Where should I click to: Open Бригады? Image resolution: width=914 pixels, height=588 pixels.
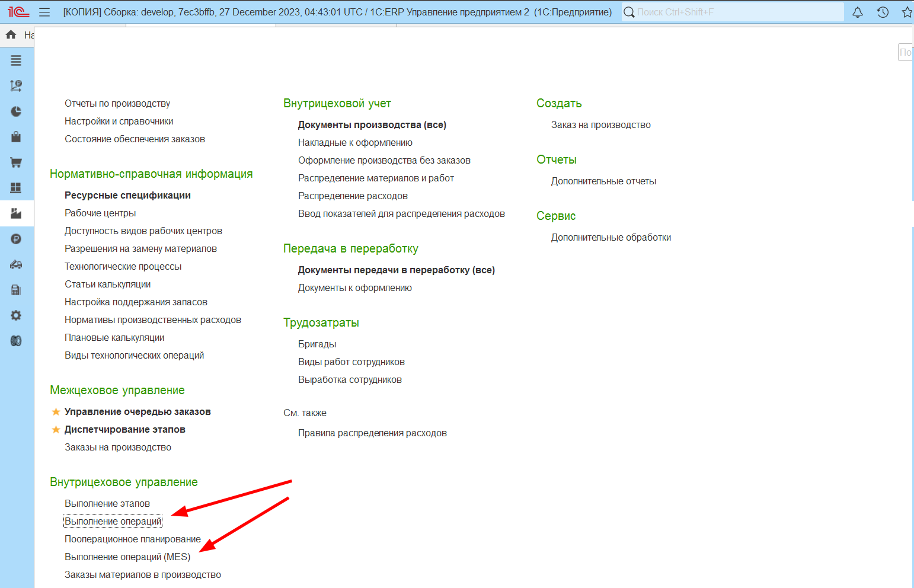pyautogui.click(x=317, y=344)
